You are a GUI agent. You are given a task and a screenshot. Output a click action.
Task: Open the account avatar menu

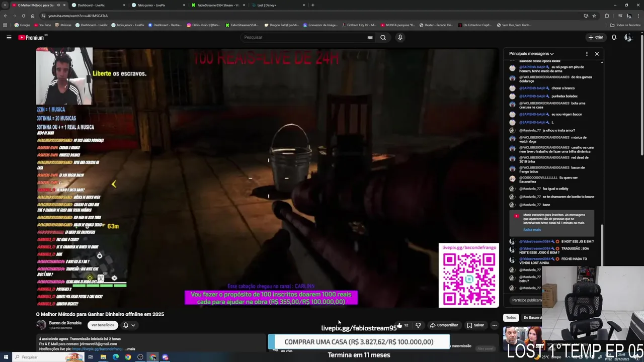point(628,37)
